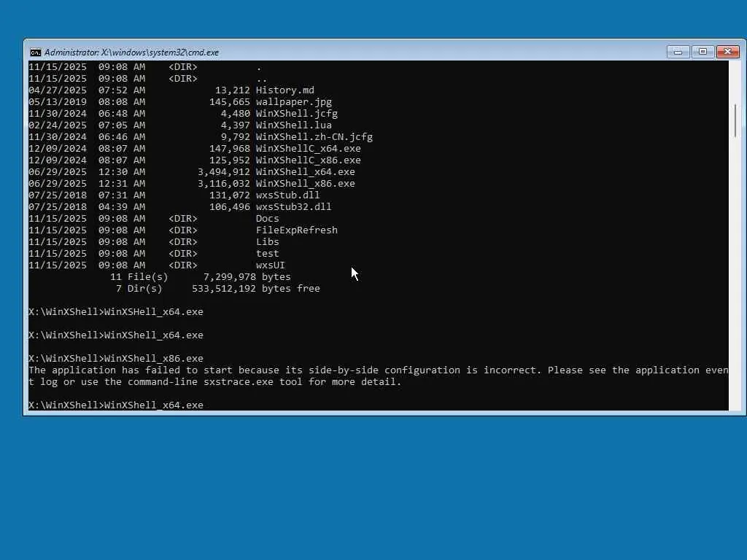This screenshot has width=747, height=560.
Task: Click the '7,299,978 bytes' total text
Action: (x=247, y=276)
